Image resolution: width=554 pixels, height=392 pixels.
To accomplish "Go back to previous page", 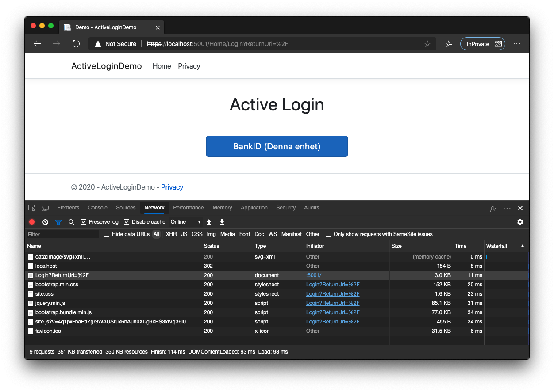I will click(x=37, y=44).
